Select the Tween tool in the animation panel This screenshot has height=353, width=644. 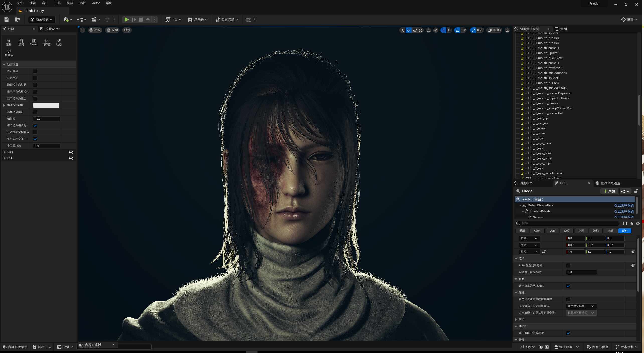(x=34, y=42)
